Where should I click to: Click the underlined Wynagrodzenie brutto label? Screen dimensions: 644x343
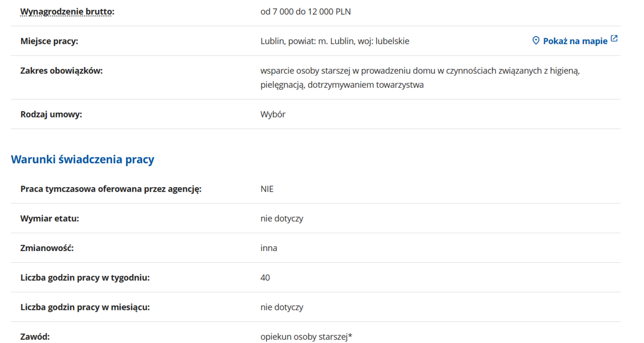click(x=67, y=11)
